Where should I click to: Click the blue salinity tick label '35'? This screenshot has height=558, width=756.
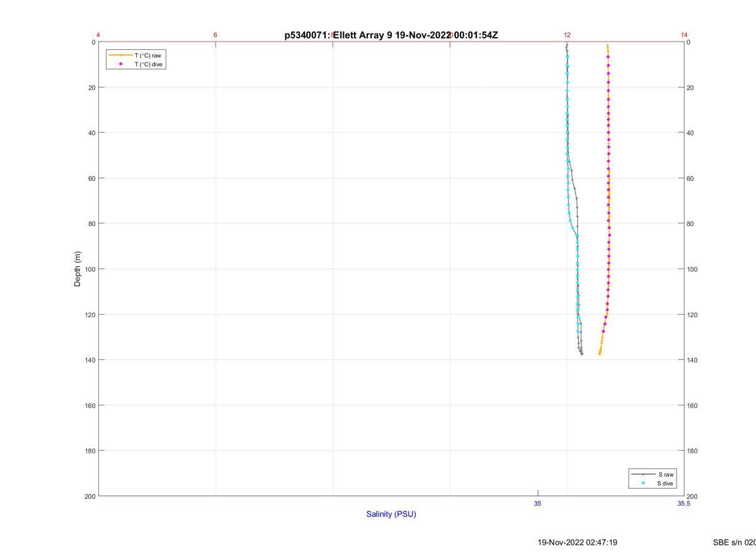click(537, 504)
